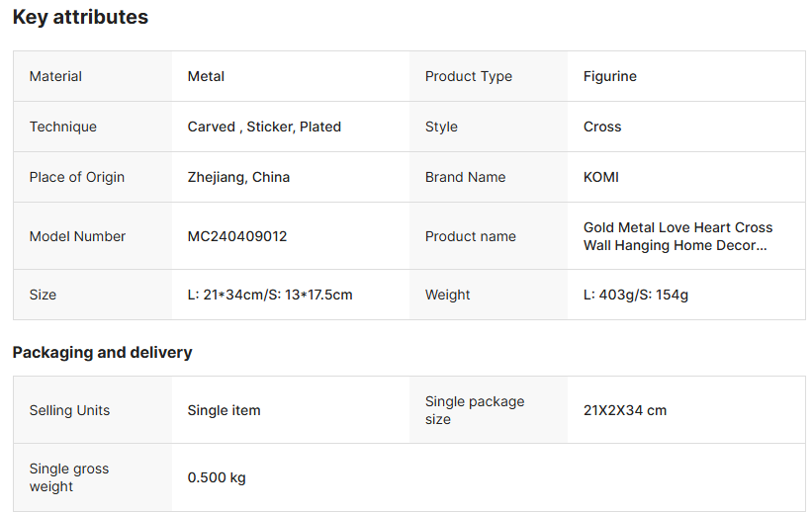812x512 pixels.
Task: Select the Place of Origin label
Action: pos(77,177)
